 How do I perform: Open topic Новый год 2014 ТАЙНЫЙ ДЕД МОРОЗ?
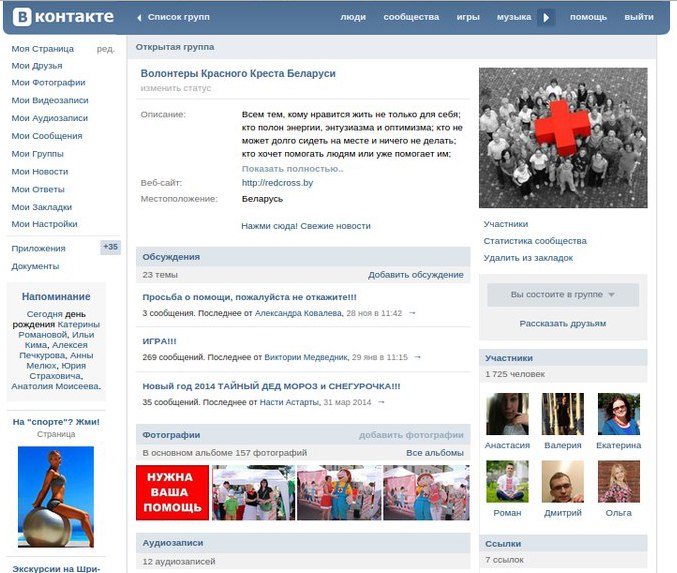[x=271, y=386]
